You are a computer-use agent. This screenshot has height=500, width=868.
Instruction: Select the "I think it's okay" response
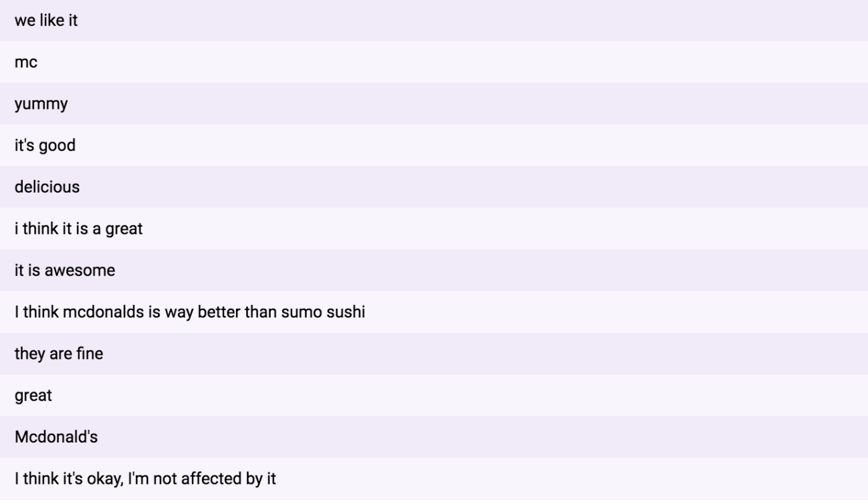(145, 479)
